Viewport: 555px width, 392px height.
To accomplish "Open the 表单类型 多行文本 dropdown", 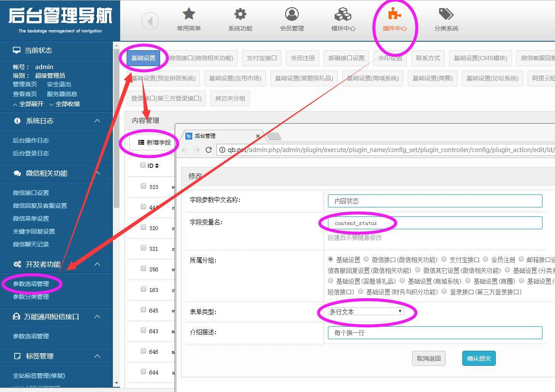I will [366, 312].
